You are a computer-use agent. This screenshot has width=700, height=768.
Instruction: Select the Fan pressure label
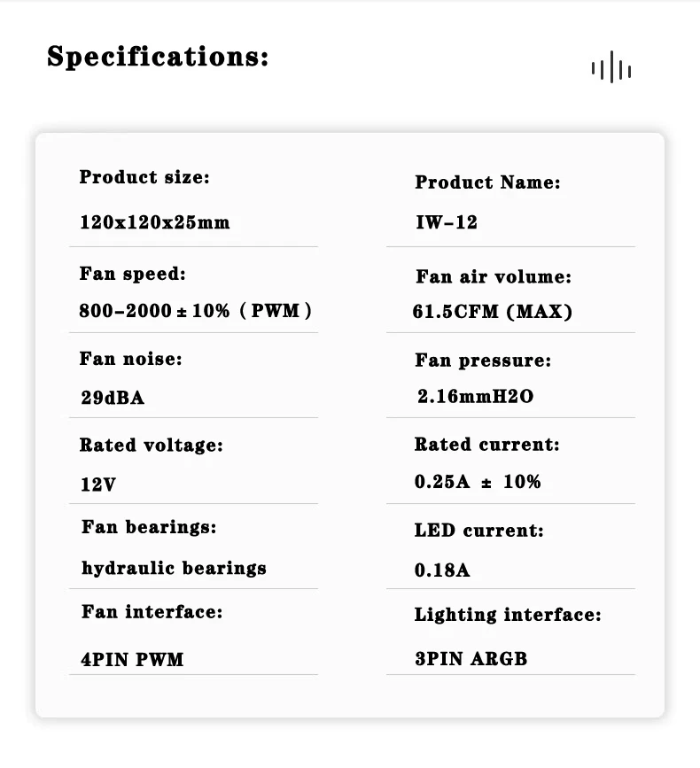coord(483,361)
